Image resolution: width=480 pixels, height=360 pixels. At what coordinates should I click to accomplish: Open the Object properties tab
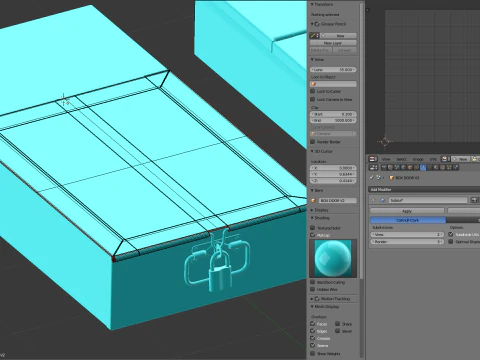[x=410, y=167]
